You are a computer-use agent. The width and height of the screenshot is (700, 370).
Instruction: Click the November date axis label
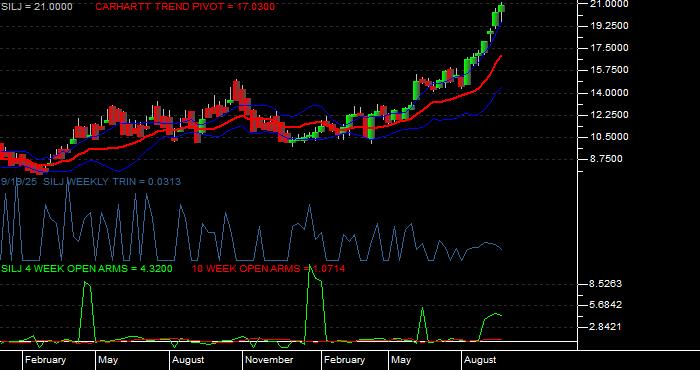(270, 360)
